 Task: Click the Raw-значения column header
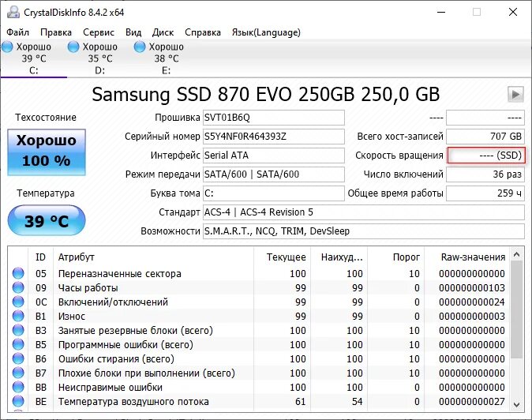click(x=466, y=257)
